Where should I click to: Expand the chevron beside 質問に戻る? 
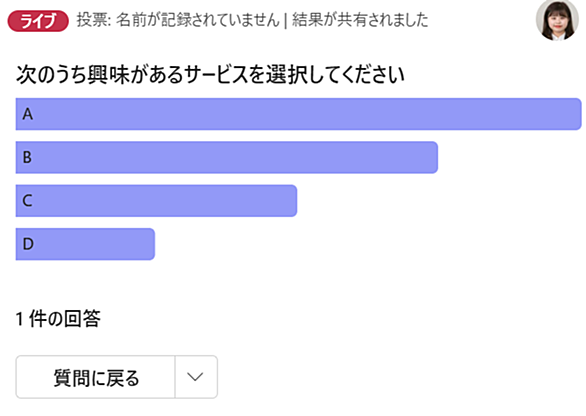click(196, 377)
